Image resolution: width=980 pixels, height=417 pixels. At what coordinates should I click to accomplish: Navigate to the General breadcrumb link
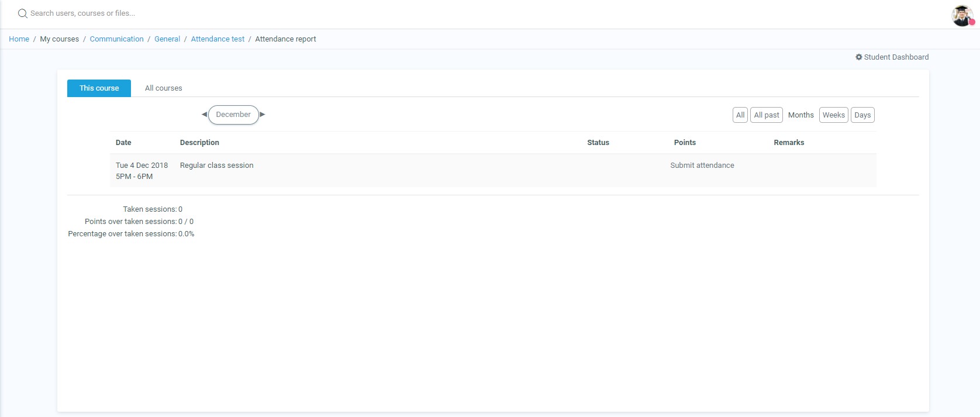click(x=167, y=39)
